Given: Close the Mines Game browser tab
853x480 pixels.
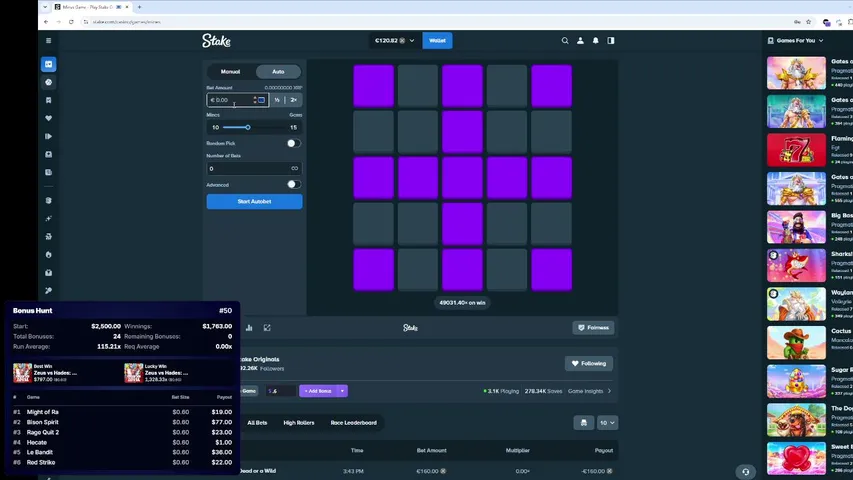Looking at the screenshot, I should tap(127, 7).
